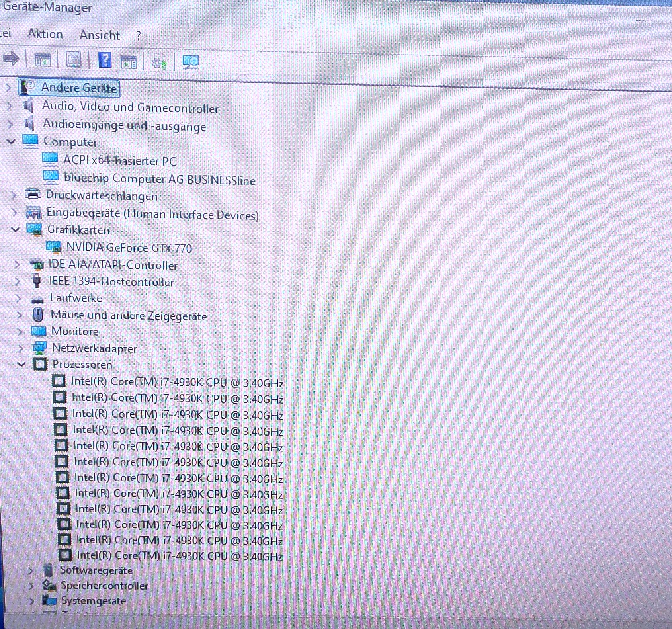The width and height of the screenshot is (672, 629).
Task: Select "ACPI x64-basierter PC" entry
Action: click(120, 160)
